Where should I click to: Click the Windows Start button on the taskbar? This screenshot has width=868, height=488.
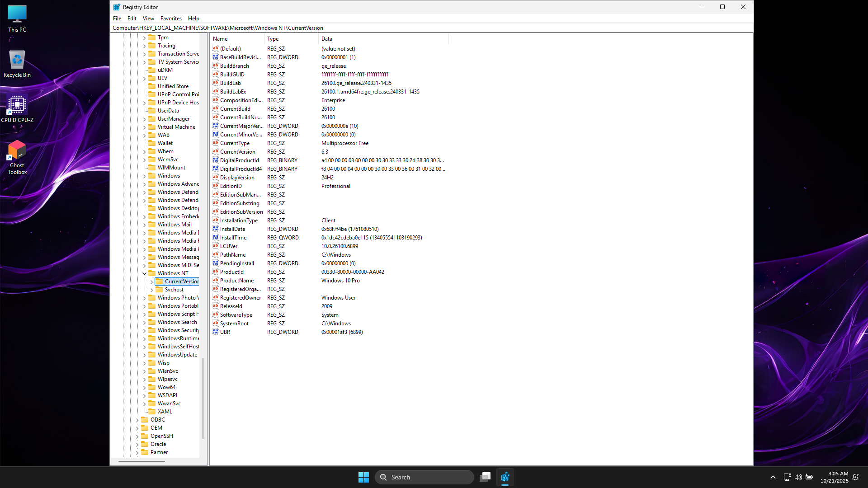pos(363,477)
